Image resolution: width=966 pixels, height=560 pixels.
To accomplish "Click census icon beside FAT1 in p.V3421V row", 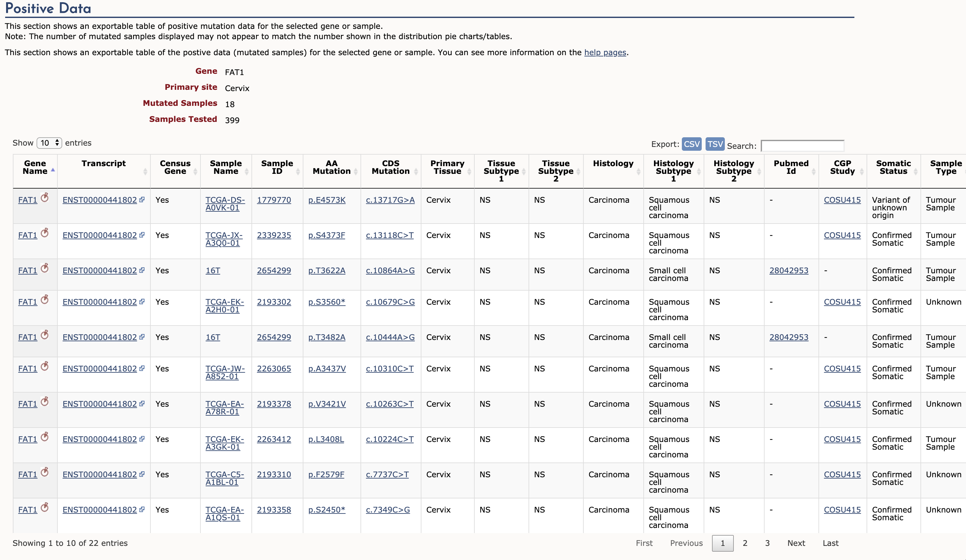I will coord(45,401).
